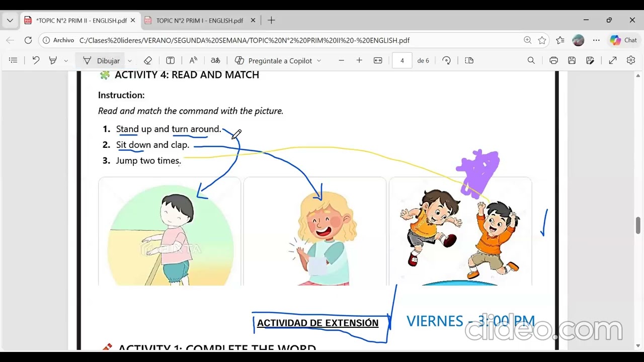Expand the Pregúntale a Copilot dropdown arrow
Viewport: 644px width, 362px height.
319,60
